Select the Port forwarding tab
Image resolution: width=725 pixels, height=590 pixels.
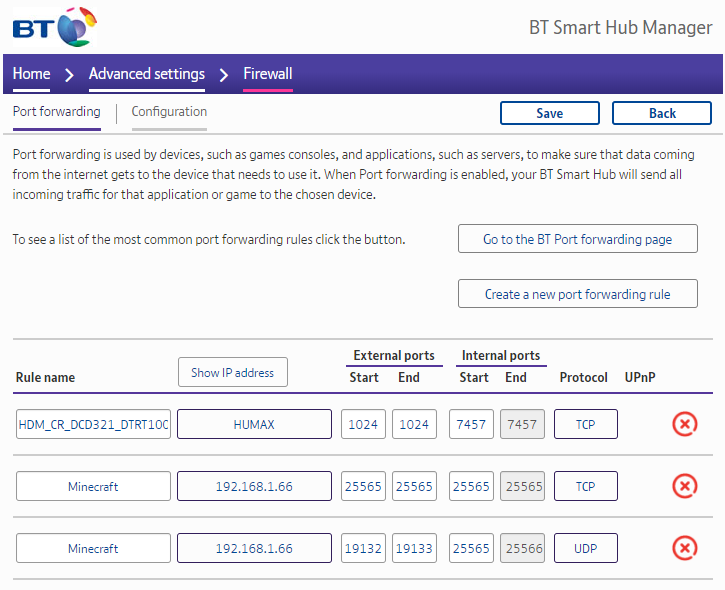56,112
